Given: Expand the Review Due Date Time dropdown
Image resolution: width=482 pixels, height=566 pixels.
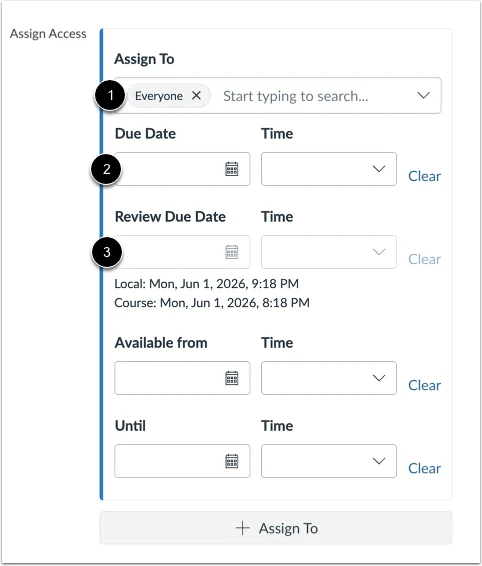Looking at the screenshot, I should [x=329, y=252].
